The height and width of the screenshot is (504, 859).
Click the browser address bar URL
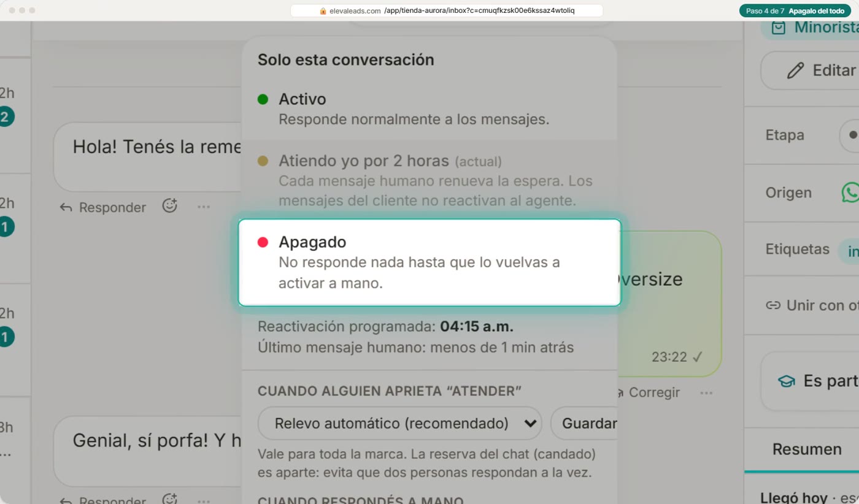coord(447,11)
